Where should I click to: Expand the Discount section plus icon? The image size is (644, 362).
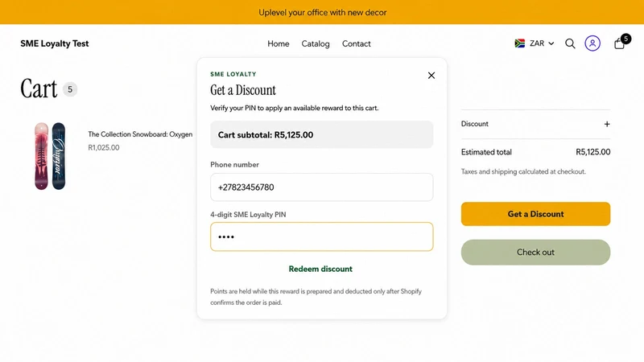click(x=607, y=124)
